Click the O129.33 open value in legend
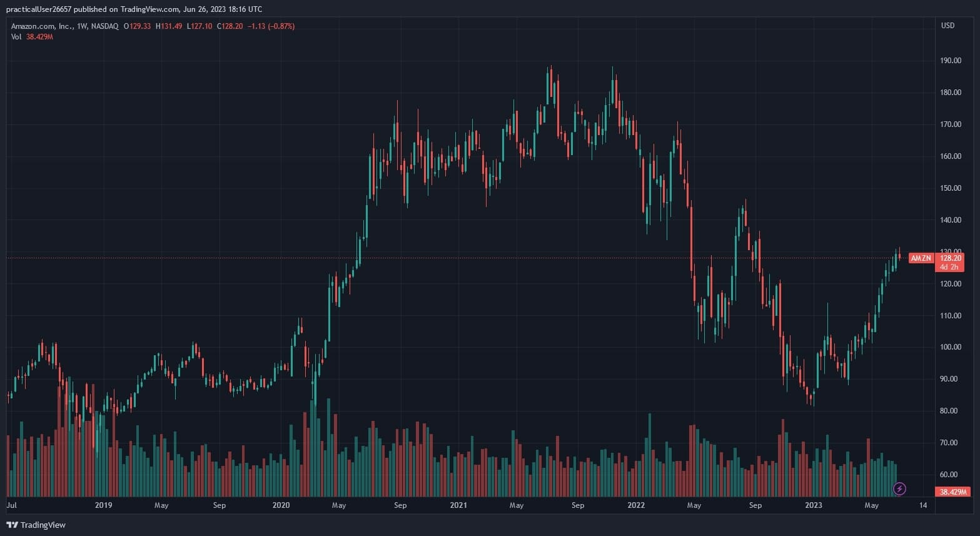This screenshot has width=980, height=536. (137, 26)
